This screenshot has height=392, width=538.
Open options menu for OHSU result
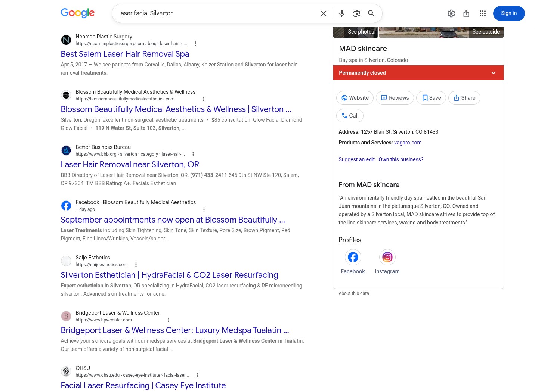point(197,375)
